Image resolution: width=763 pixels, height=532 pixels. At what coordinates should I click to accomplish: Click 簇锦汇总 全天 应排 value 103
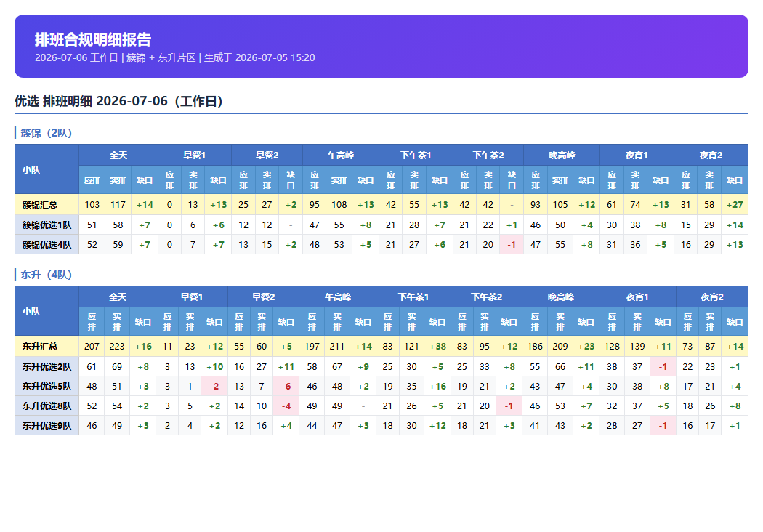click(x=92, y=205)
